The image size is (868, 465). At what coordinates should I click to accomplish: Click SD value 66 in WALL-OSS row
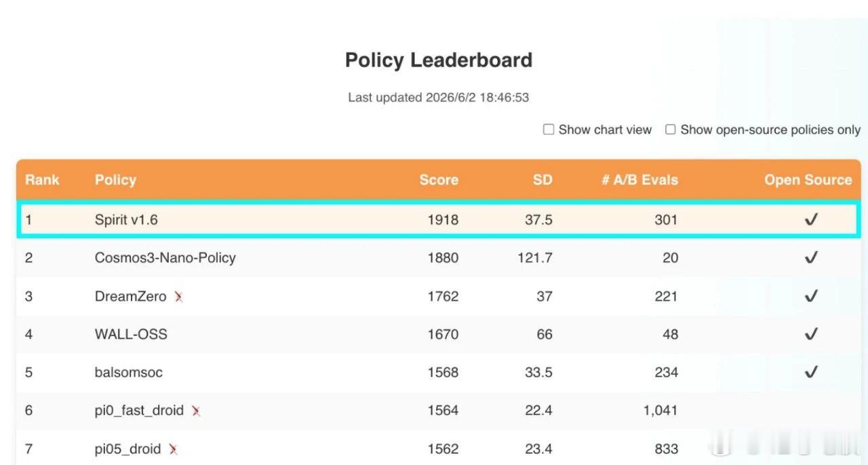pos(545,334)
